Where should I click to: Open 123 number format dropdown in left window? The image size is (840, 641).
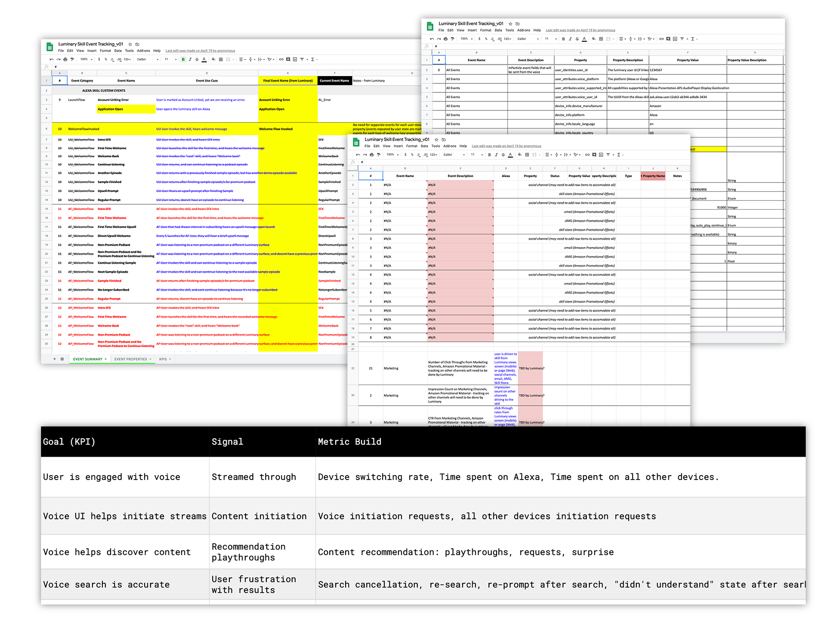point(127,59)
